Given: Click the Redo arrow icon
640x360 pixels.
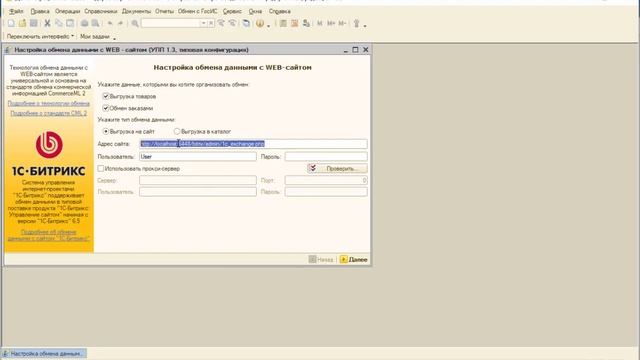Looking at the screenshot, I should click(x=120, y=23).
